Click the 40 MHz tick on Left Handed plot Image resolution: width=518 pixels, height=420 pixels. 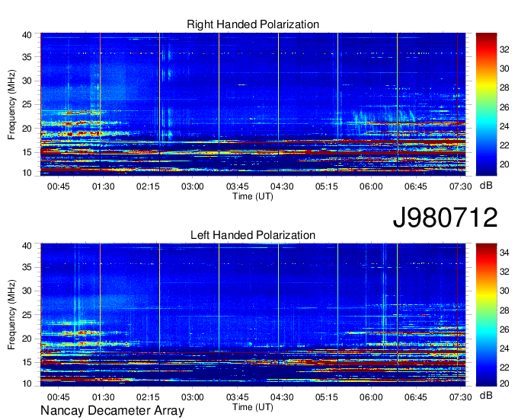tap(27, 246)
